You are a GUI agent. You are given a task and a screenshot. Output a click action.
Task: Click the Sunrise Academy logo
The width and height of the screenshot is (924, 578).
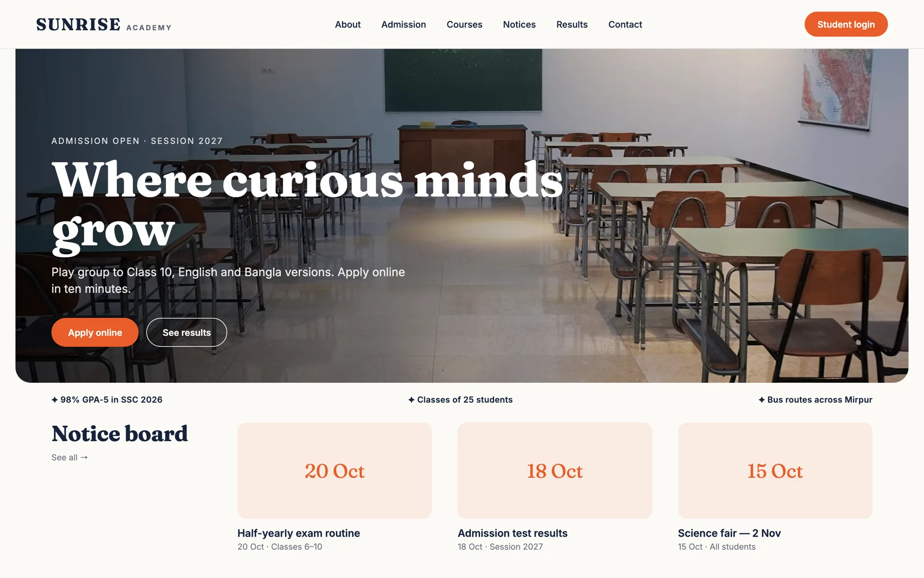tap(103, 25)
